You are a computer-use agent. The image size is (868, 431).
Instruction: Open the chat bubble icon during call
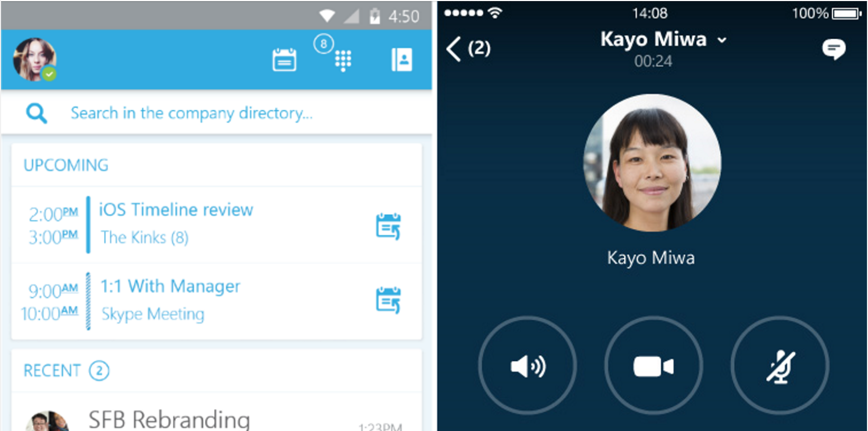tap(833, 49)
